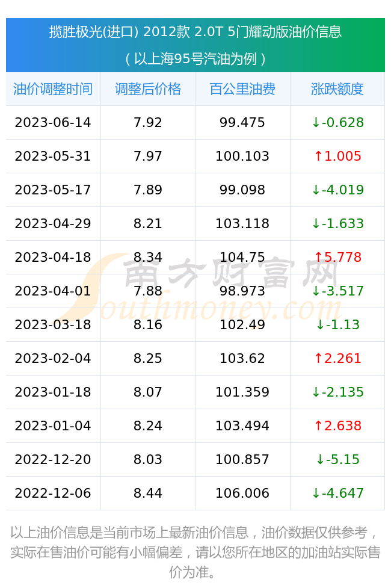The width and height of the screenshot is (391, 588).
Task: Select price 7.92 in the 2023-06-14 row
Action: click(x=148, y=123)
